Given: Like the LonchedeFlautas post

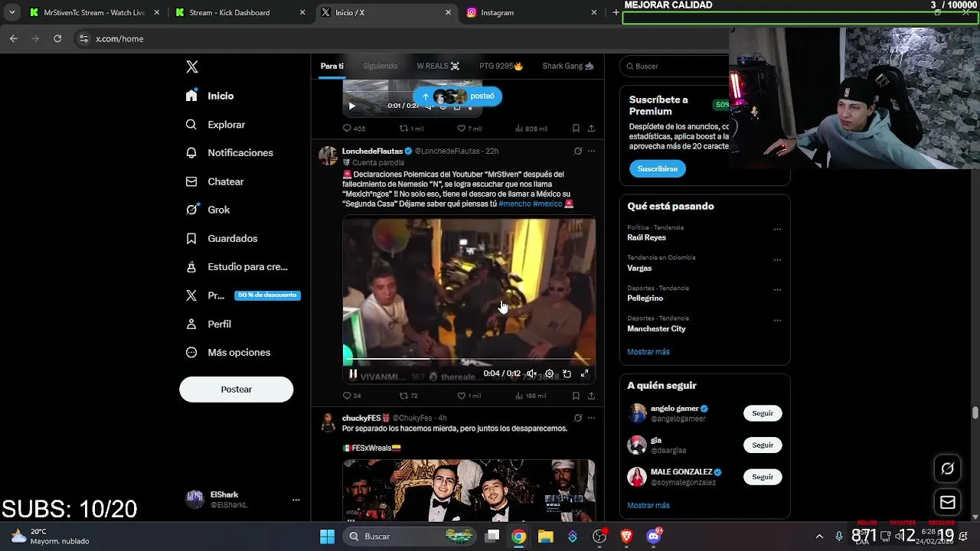Looking at the screenshot, I should click(469, 396).
